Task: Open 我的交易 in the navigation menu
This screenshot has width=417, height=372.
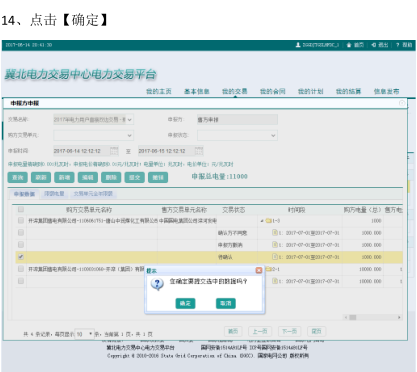Action: (x=235, y=91)
